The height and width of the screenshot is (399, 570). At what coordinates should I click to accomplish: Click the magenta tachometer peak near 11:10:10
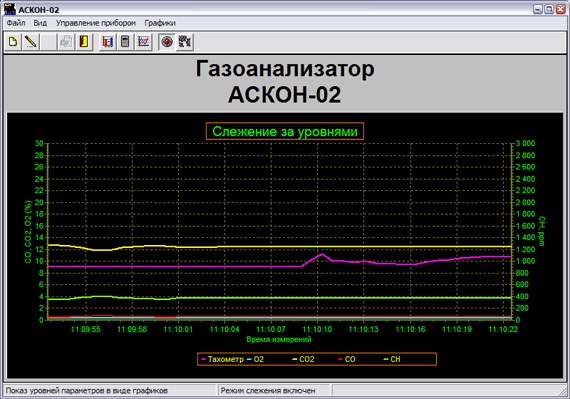coord(321,255)
